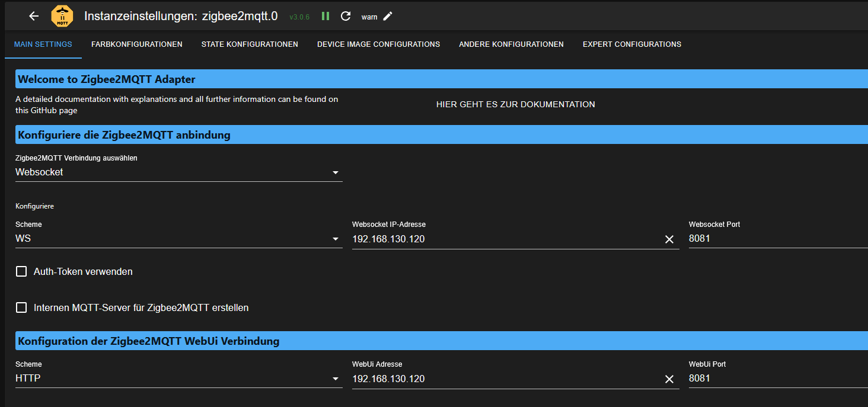Open the State Konfigurationen tab

[250, 44]
